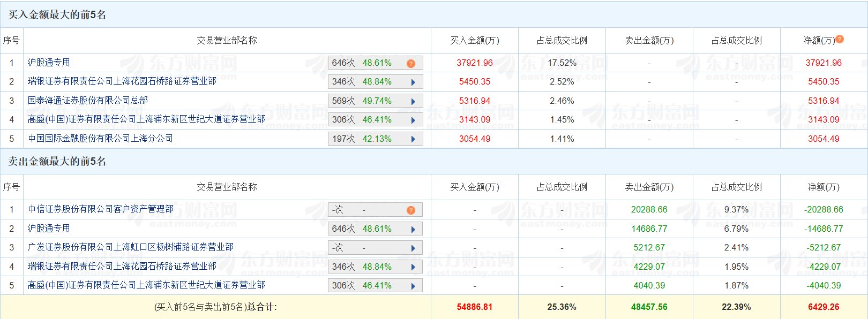
Task: Click the orange help icon beside 净额(万) header
Action: pos(840,39)
